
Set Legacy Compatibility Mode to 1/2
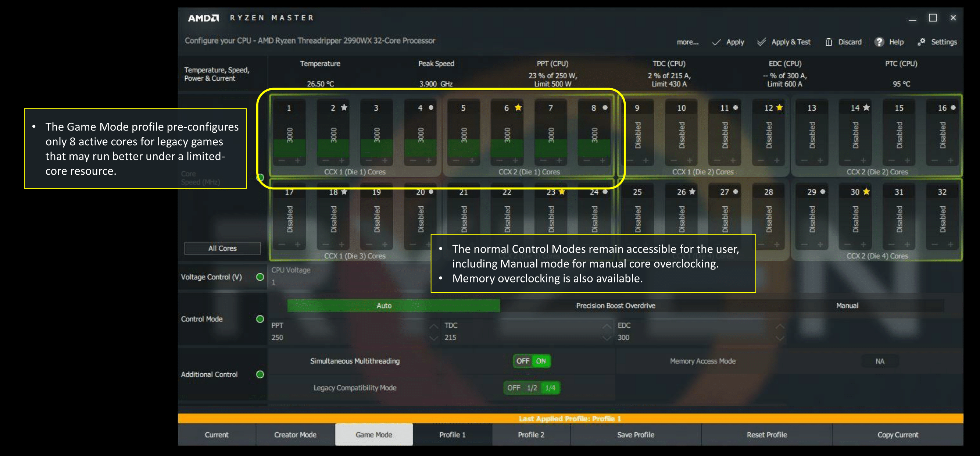coord(532,388)
